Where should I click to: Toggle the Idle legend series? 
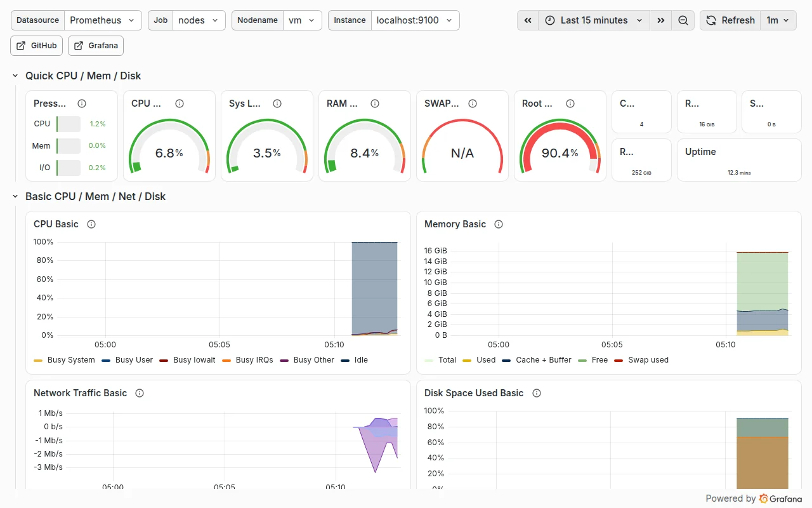tap(361, 360)
